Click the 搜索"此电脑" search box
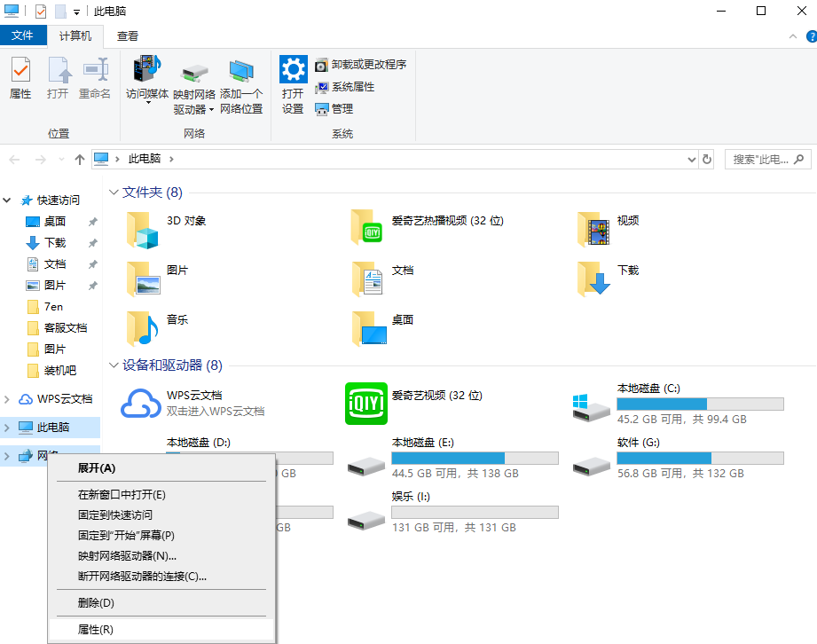This screenshot has height=644, width=817. 761,160
